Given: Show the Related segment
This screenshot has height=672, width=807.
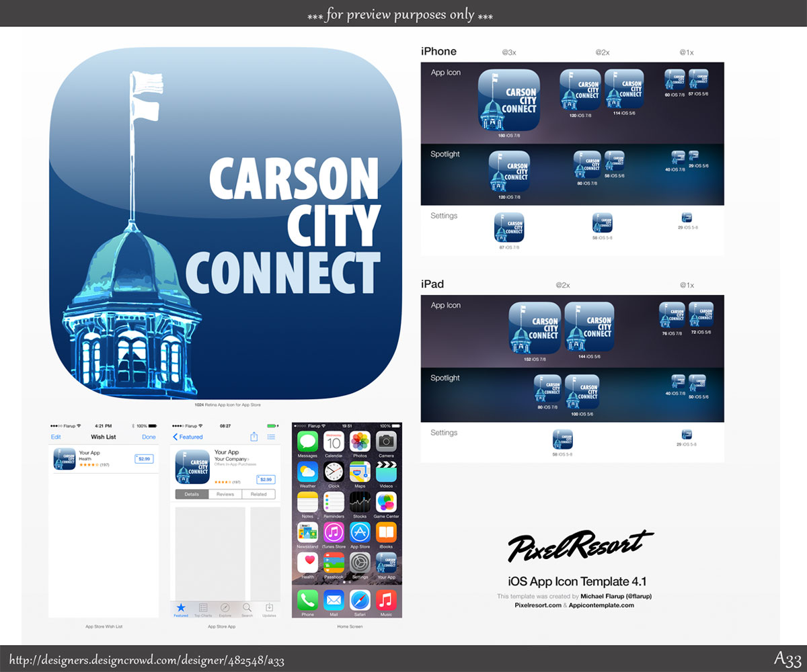Looking at the screenshot, I should (x=259, y=494).
